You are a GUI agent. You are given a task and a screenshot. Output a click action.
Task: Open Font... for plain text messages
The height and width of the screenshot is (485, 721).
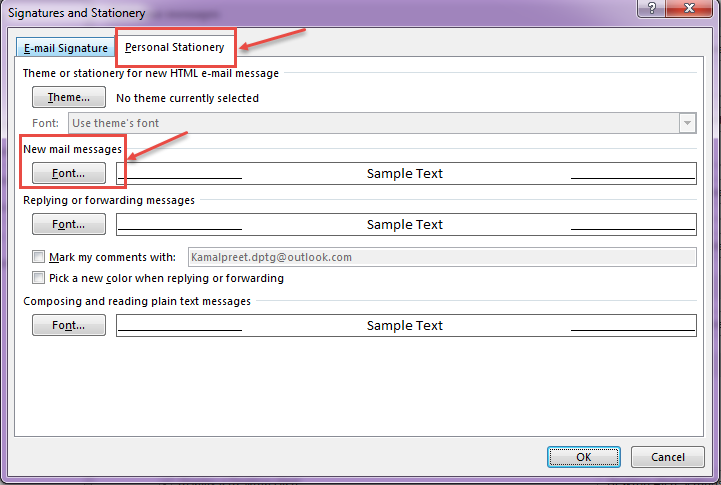coord(69,325)
